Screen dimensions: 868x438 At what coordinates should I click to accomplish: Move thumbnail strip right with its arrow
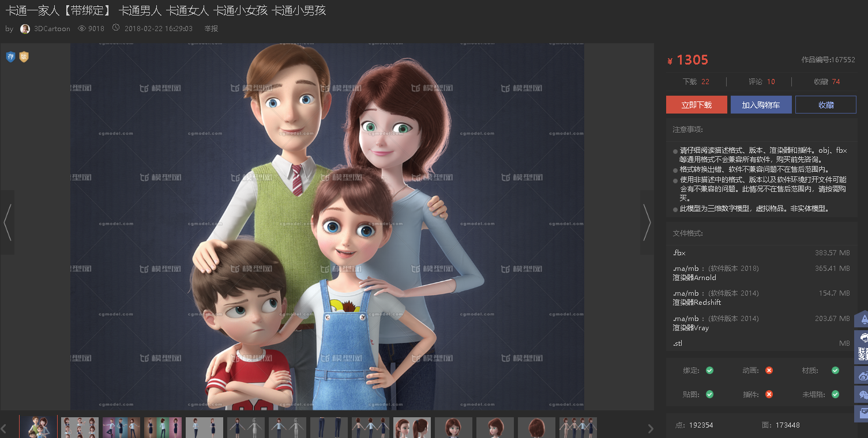point(651,428)
